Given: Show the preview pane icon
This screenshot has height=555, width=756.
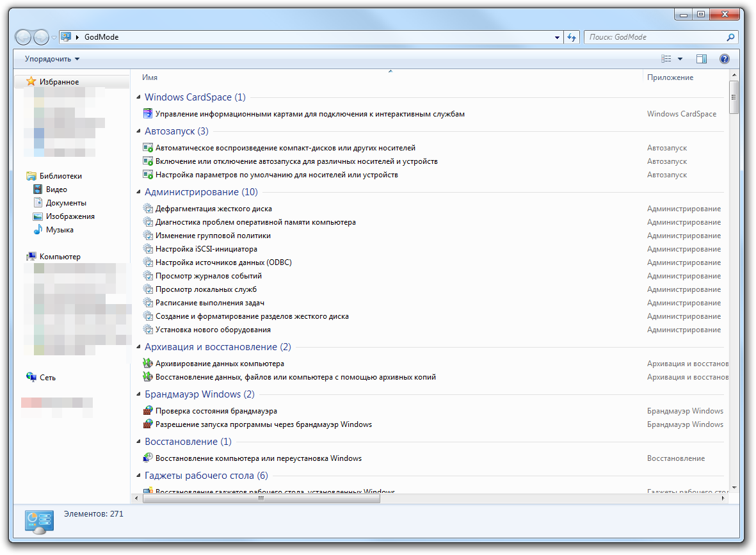Looking at the screenshot, I should pos(702,59).
